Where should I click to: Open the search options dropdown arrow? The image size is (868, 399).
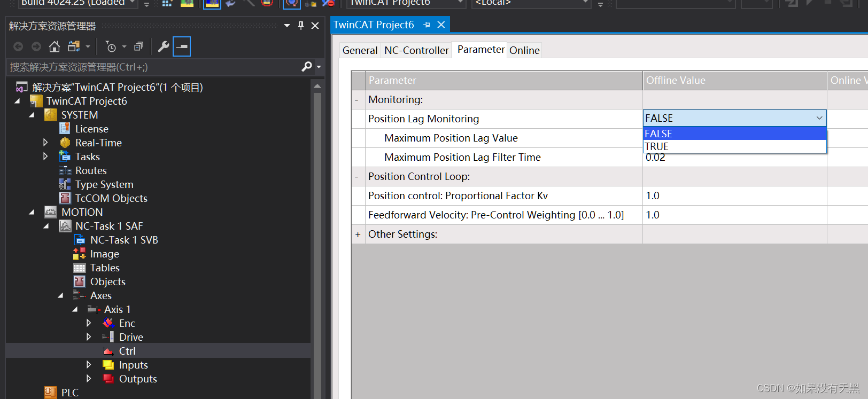click(319, 67)
